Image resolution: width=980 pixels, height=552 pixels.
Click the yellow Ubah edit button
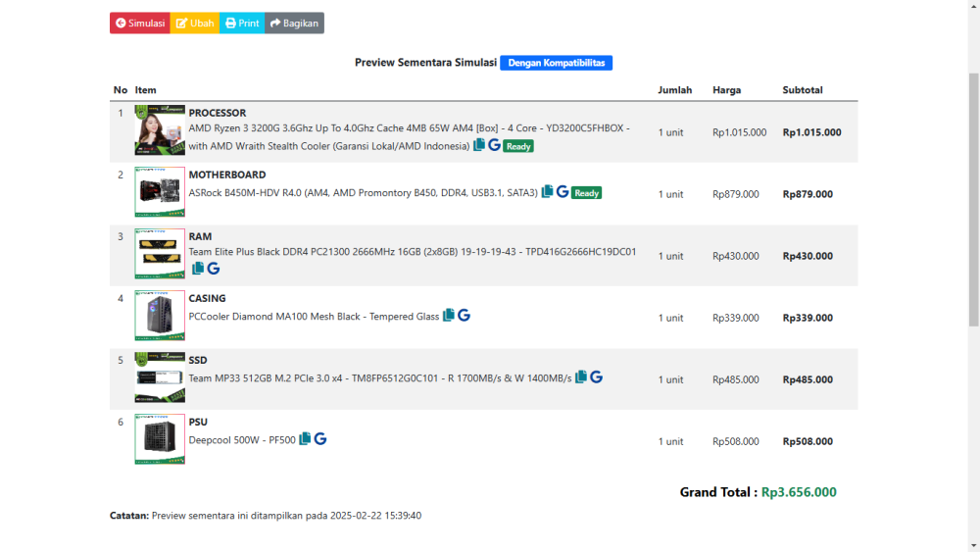195,24
